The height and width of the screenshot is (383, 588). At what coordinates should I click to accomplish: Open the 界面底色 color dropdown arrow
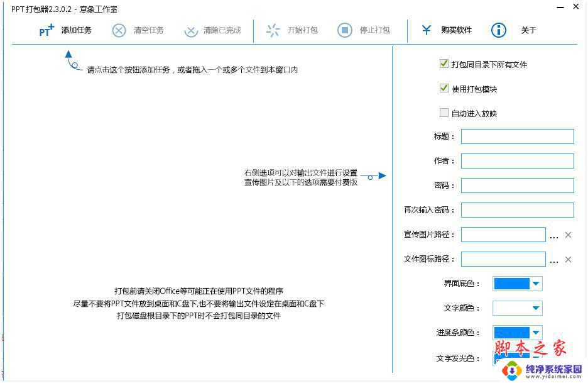(x=536, y=284)
